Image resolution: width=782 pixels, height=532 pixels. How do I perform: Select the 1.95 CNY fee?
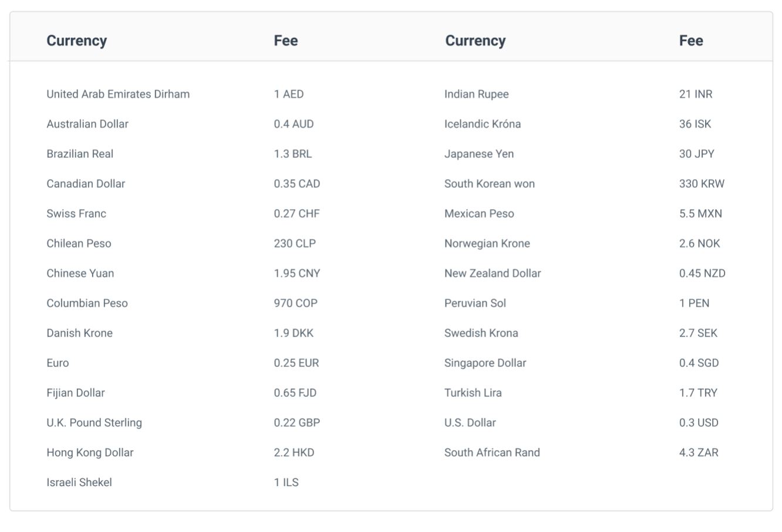297,274
